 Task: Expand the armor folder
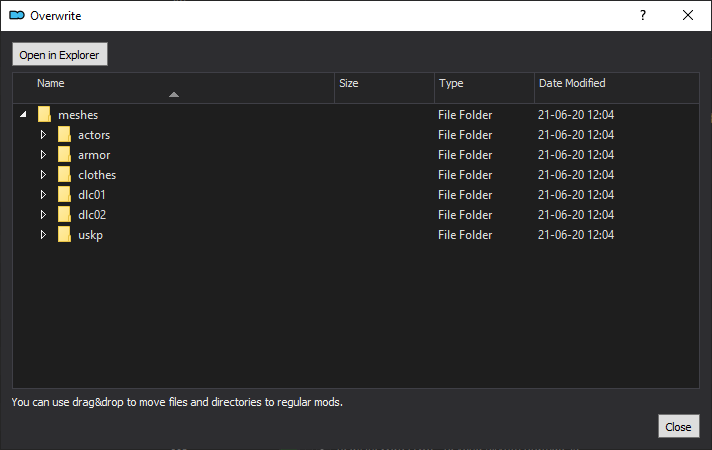click(43, 154)
